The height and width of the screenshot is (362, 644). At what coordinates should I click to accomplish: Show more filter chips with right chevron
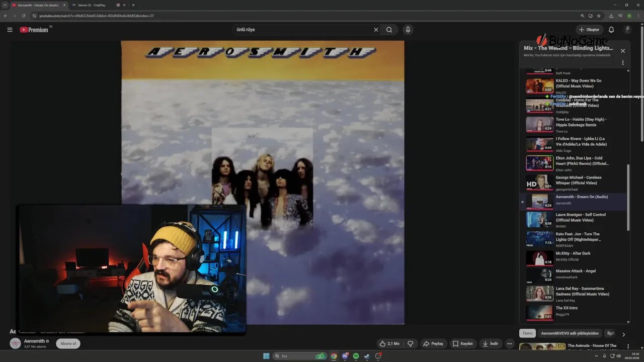(623, 334)
